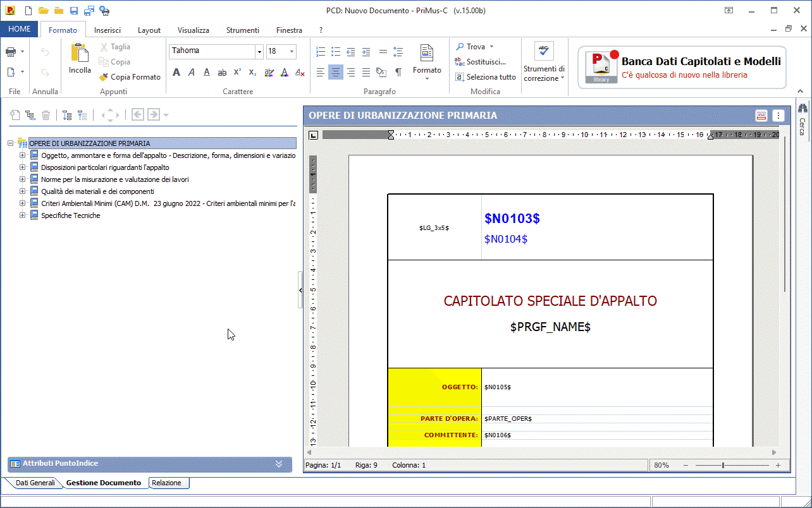Open the Banca Dati Capitolati library icon
Image resolution: width=812 pixels, height=508 pixels.
pyautogui.click(x=601, y=67)
